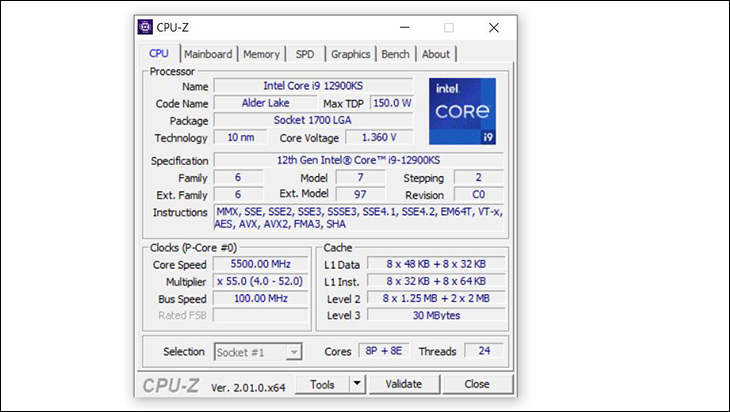Viewport: 730px width, 412px height.
Task: Click the Stepping value 2
Action: pos(479,177)
